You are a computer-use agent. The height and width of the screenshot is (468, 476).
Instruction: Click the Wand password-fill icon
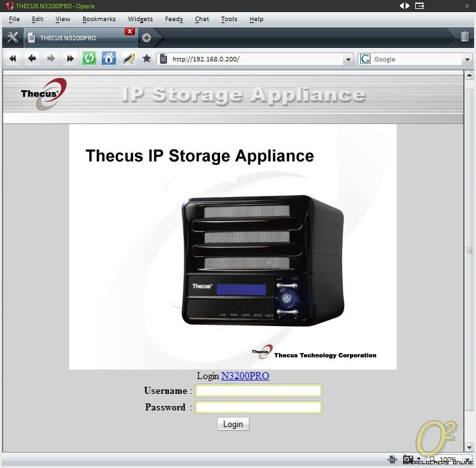pos(129,59)
